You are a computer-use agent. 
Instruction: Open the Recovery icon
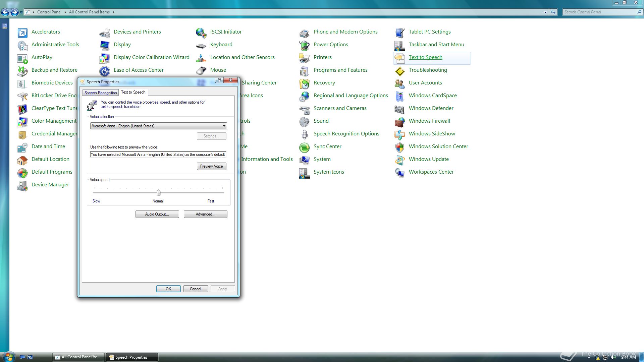tap(304, 83)
